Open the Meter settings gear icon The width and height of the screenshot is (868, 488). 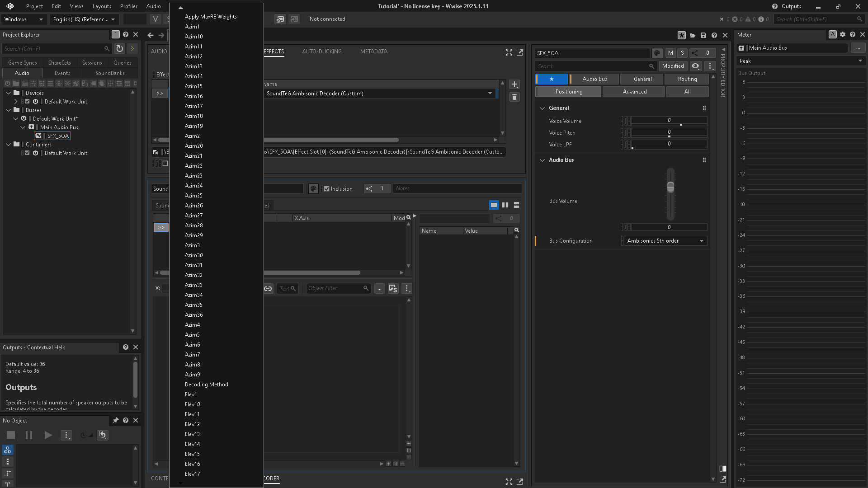(x=843, y=34)
